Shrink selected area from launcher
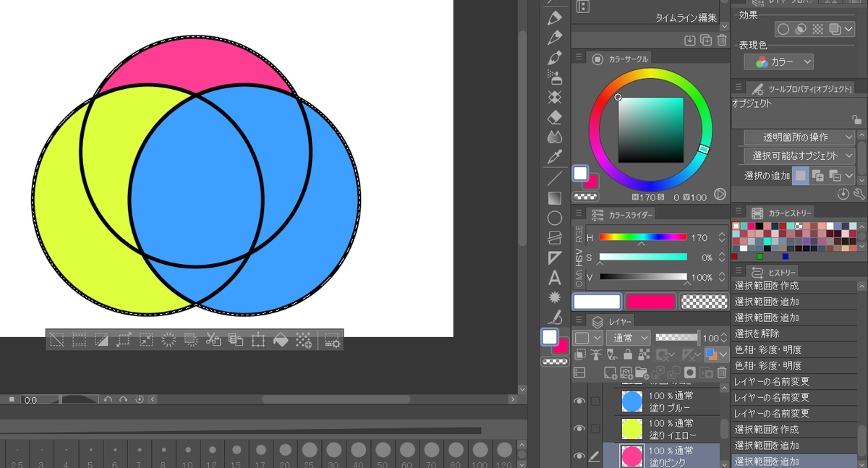The image size is (868, 468). tap(146, 339)
